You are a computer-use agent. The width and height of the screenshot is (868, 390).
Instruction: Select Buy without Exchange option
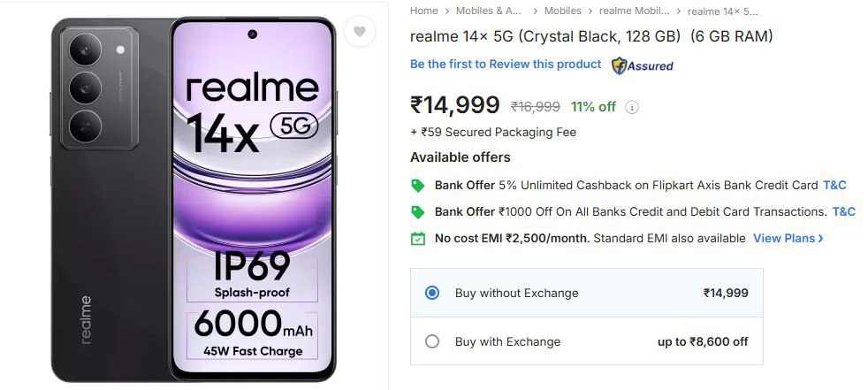pos(432,293)
